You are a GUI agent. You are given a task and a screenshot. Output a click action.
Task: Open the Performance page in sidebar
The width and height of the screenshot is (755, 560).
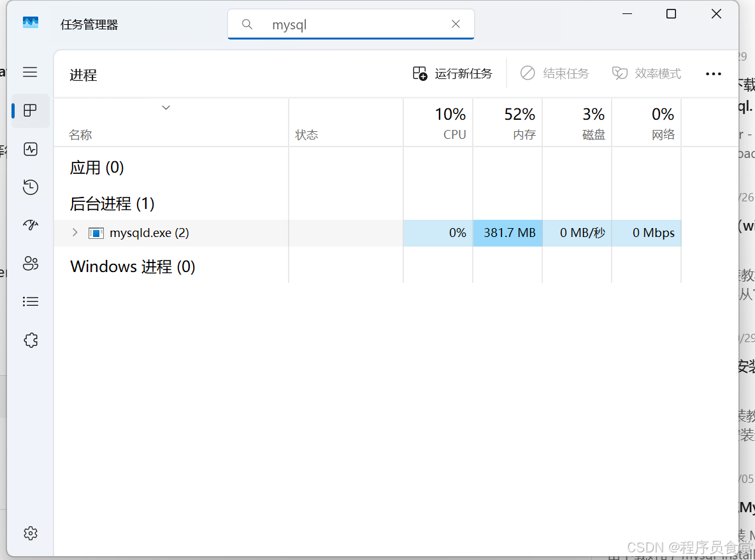[x=31, y=149]
